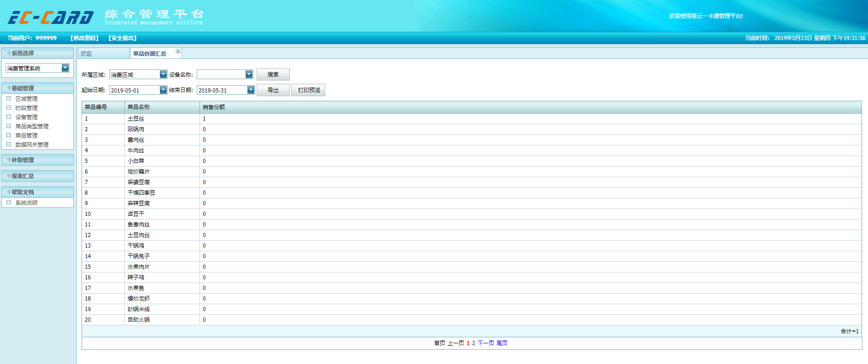
Task: Open the 起始日期 date picker arrow
Action: click(x=163, y=90)
